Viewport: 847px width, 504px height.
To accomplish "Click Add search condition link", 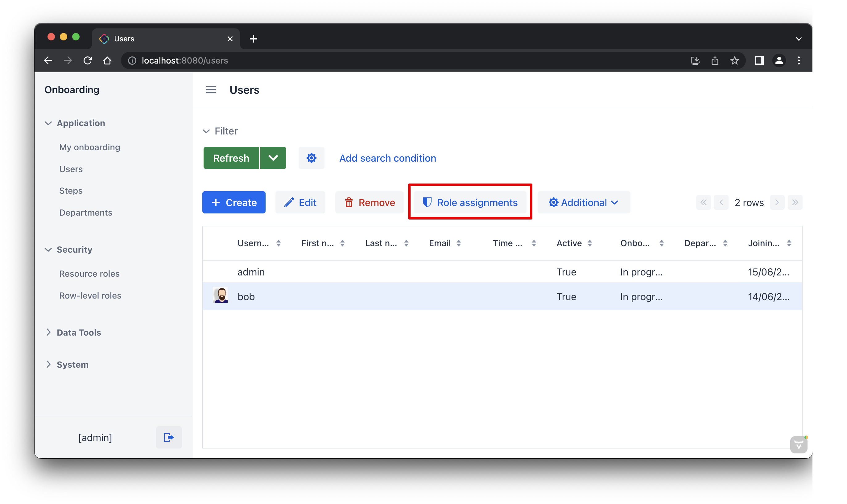I will point(387,158).
